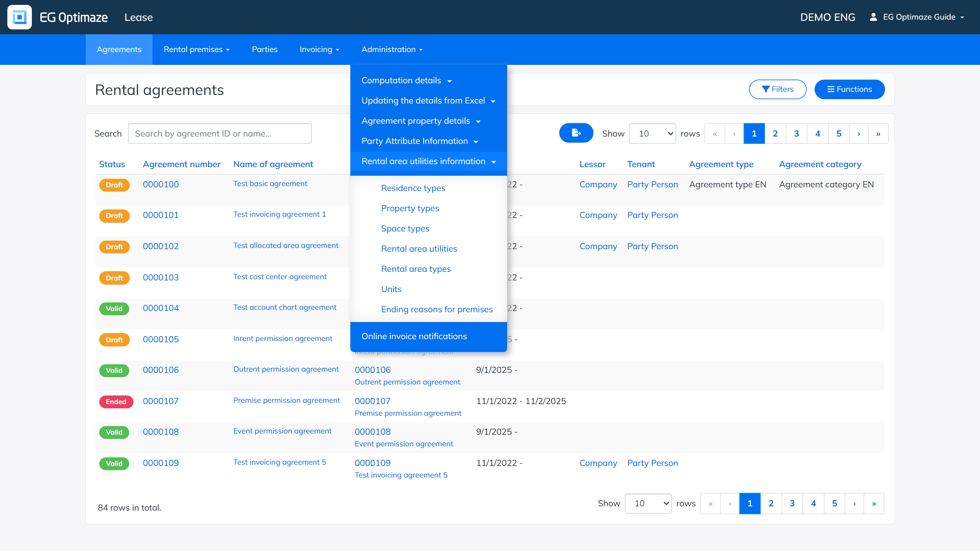Choose Space types menu entry
This screenshot has height=551, width=980.
click(x=405, y=229)
